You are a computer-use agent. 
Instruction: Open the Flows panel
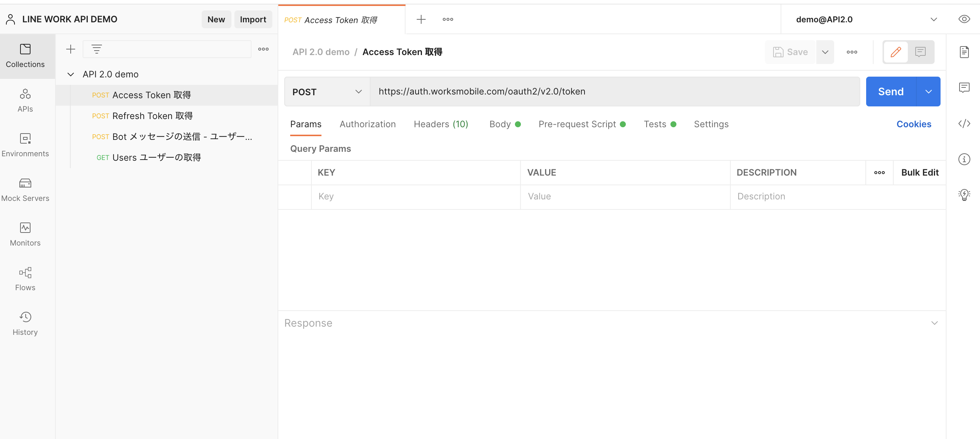(x=25, y=278)
